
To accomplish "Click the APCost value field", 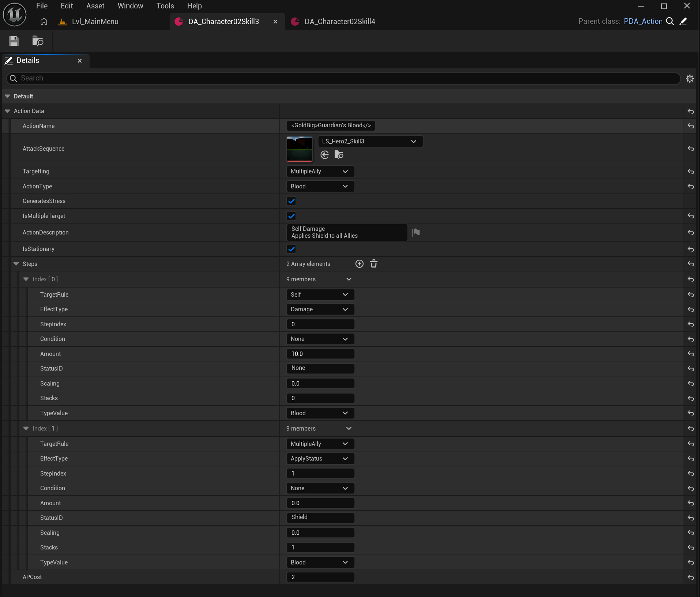I will pos(320,577).
